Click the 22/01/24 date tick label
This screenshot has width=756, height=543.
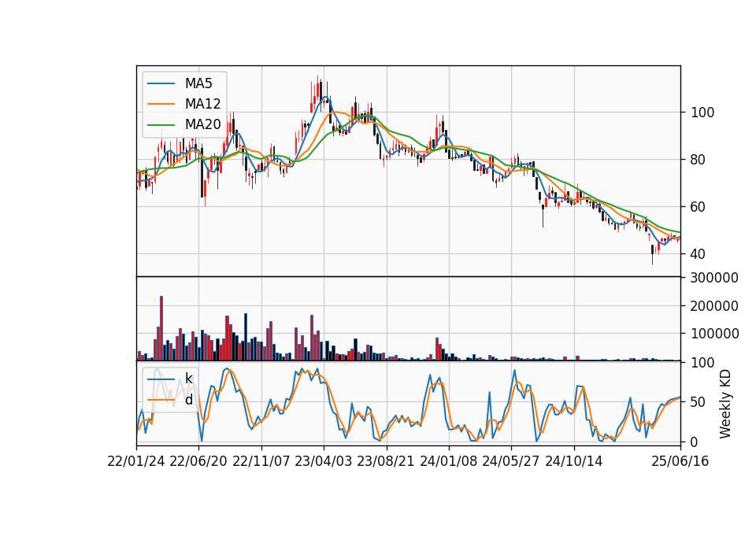[x=136, y=461]
